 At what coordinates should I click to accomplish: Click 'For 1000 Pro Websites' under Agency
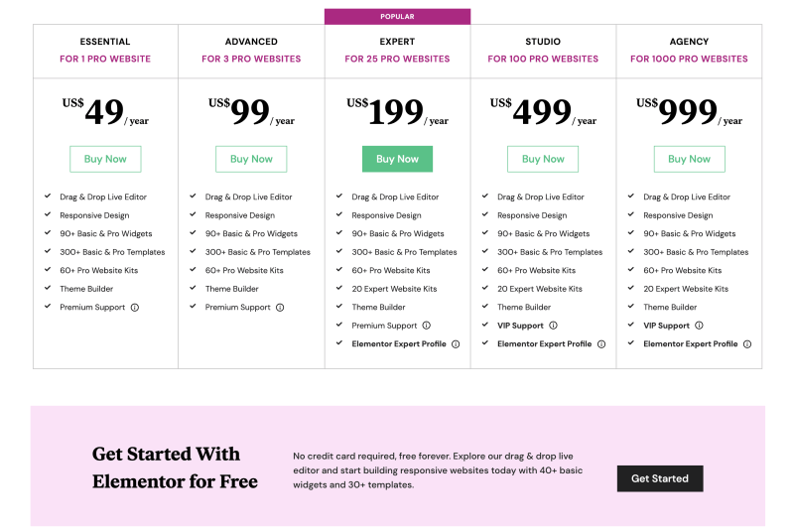(x=689, y=60)
